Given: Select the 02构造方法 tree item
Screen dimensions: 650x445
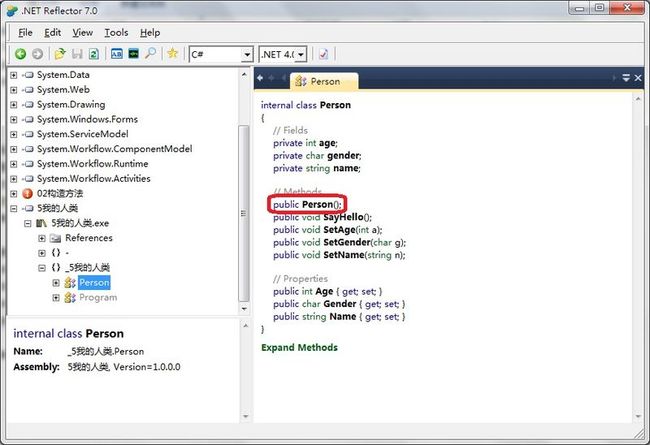Looking at the screenshot, I should click(60, 194).
